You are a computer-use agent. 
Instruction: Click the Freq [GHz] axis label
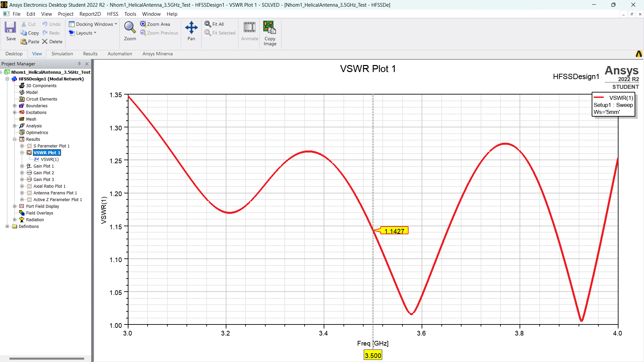pyautogui.click(x=373, y=343)
